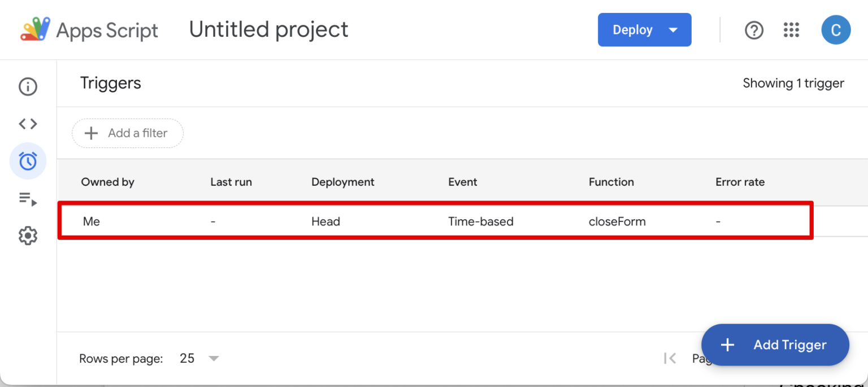Viewport: 868px width, 387px height.
Task: Expand the Deploy options dropdown arrow
Action: tap(672, 29)
